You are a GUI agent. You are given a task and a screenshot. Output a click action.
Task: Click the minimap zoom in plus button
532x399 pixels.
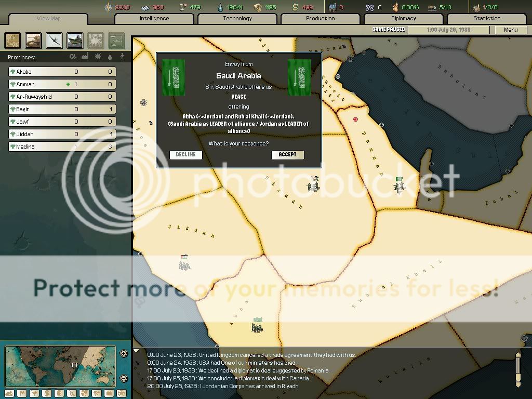(124, 354)
